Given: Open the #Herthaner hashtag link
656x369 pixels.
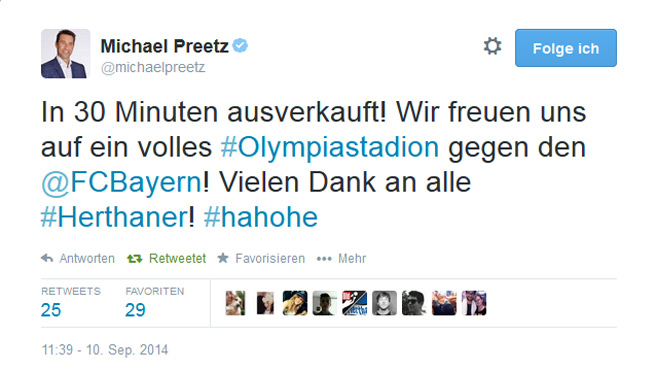Looking at the screenshot, I should click(x=114, y=217).
